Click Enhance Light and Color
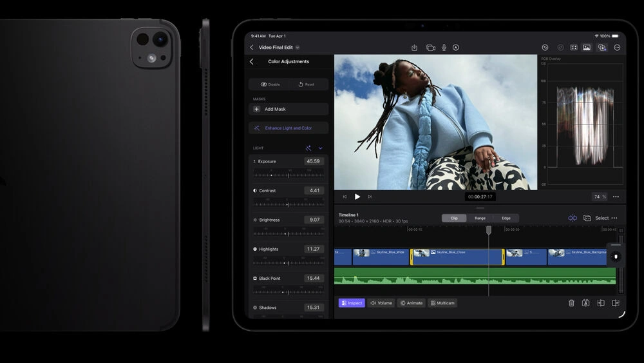The width and height of the screenshot is (644, 363). [x=289, y=128]
